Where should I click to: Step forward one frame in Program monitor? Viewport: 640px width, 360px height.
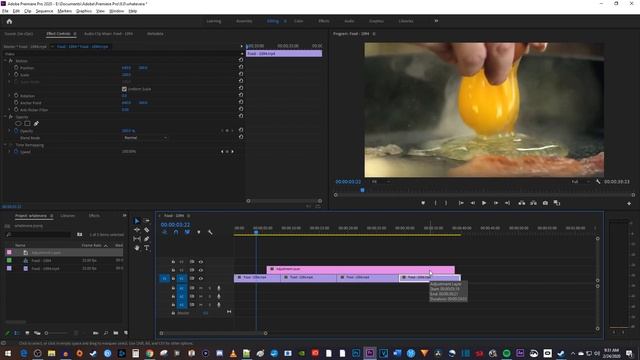pos(496,203)
